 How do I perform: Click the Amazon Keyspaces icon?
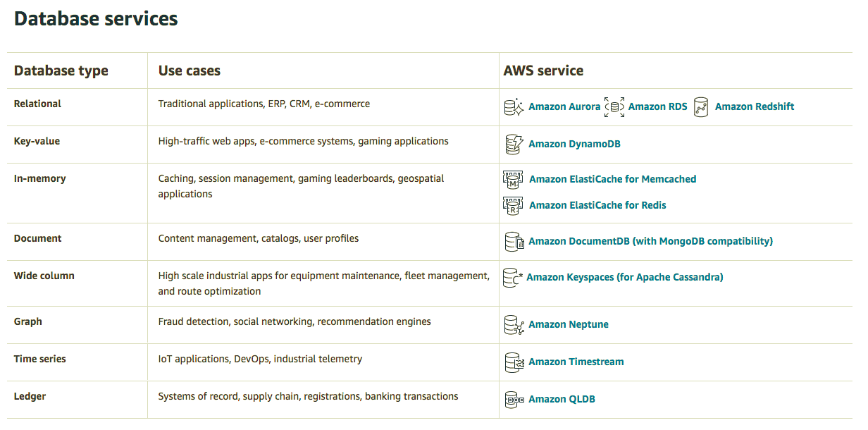tap(513, 278)
